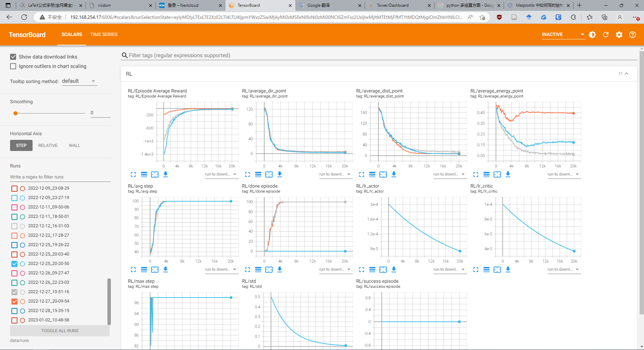Viewport: 644px width, 350px height.
Task: Expand the avg step chart to full size
Action: [133, 270]
